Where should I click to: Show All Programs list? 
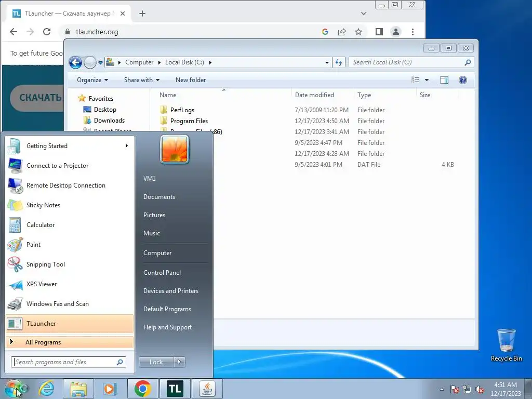click(70, 342)
